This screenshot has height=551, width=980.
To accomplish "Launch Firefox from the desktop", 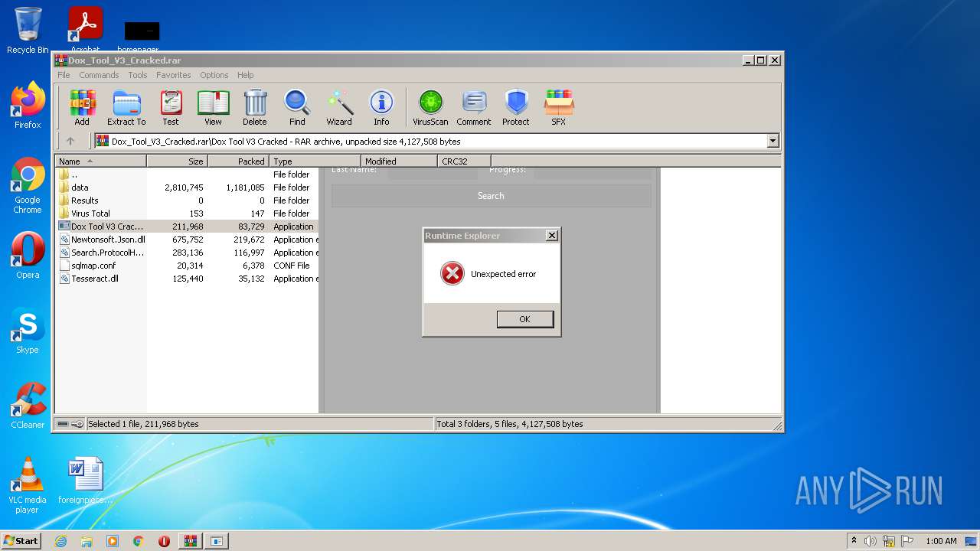I will point(28,106).
